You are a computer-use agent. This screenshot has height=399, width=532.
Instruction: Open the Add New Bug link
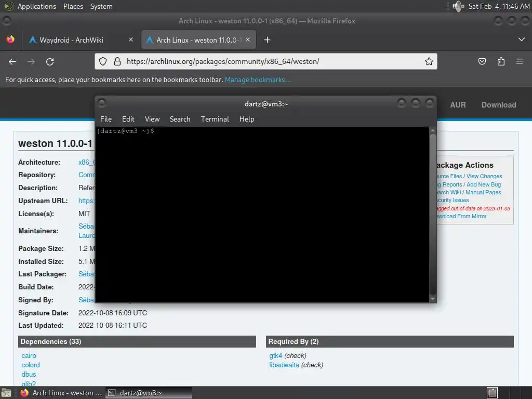[x=484, y=184]
